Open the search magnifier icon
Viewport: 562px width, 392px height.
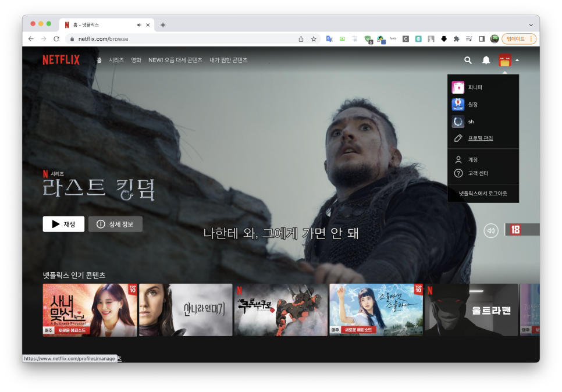[x=468, y=60]
